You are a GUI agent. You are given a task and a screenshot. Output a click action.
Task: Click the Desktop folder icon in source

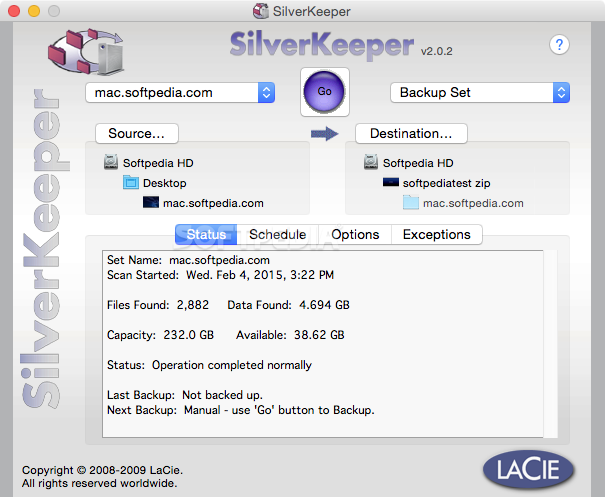pos(131,183)
